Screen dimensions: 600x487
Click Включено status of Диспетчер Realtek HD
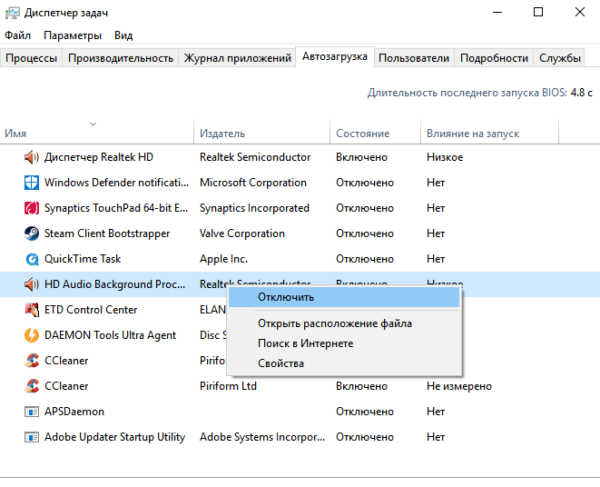pyautogui.click(x=362, y=157)
